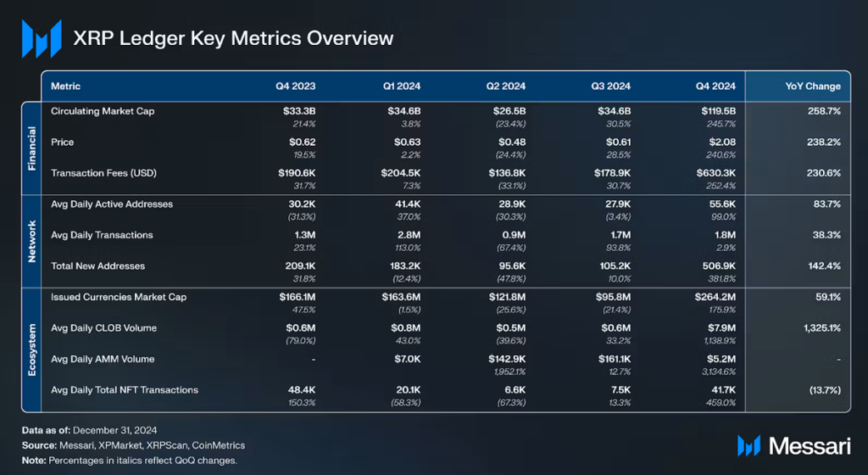Image resolution: width=868 pixels, height=475 pixels.
Task: Click the Note about italic QoQ percentages
Action: tap(130, 461)
